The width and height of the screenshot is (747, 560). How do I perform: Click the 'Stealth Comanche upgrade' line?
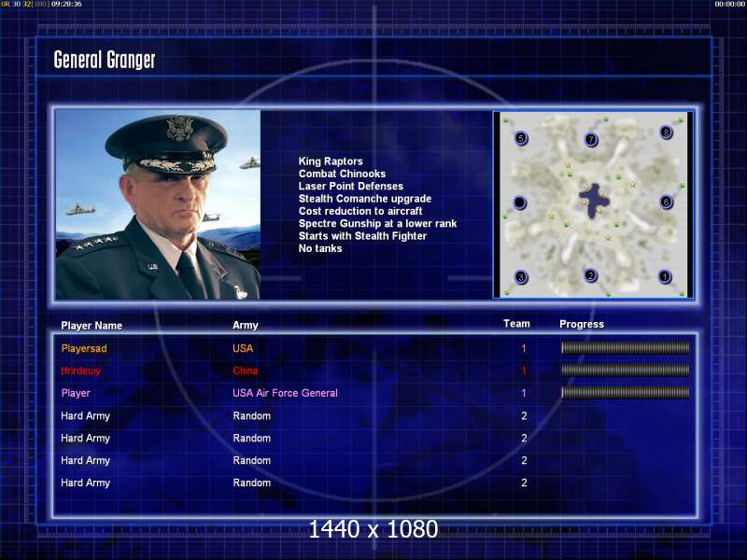(365, 199)
